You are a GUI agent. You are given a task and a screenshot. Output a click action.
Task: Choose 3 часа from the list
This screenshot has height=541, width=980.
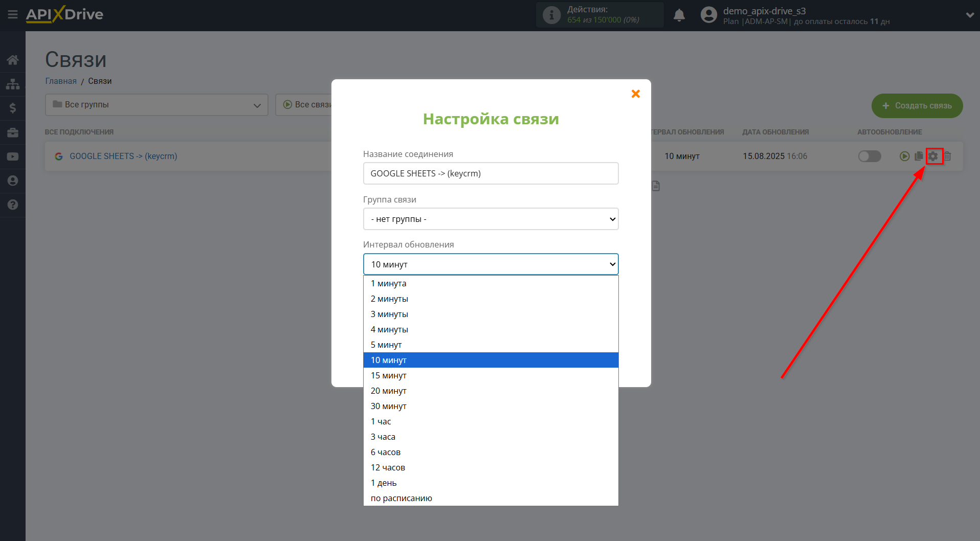[x=491, y=437]
